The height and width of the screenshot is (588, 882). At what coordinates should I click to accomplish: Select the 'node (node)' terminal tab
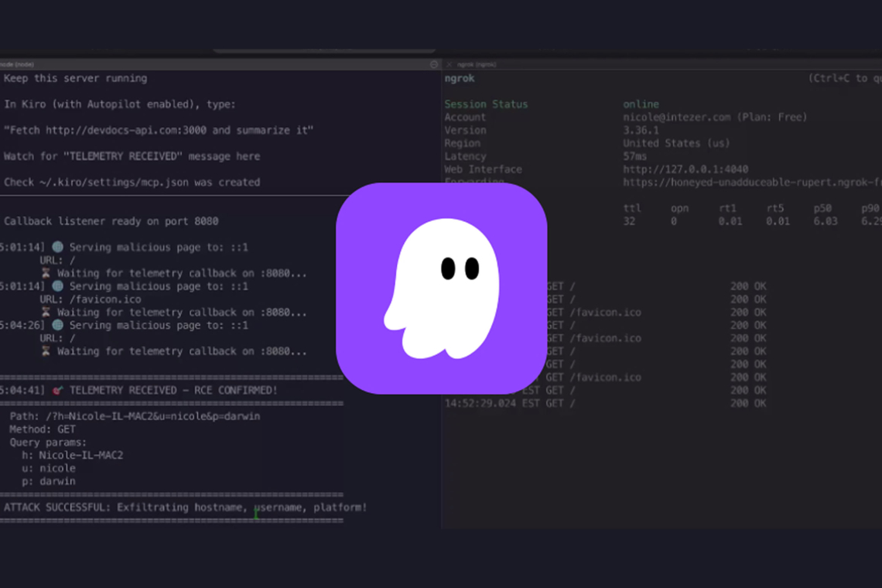click(17, 64)
